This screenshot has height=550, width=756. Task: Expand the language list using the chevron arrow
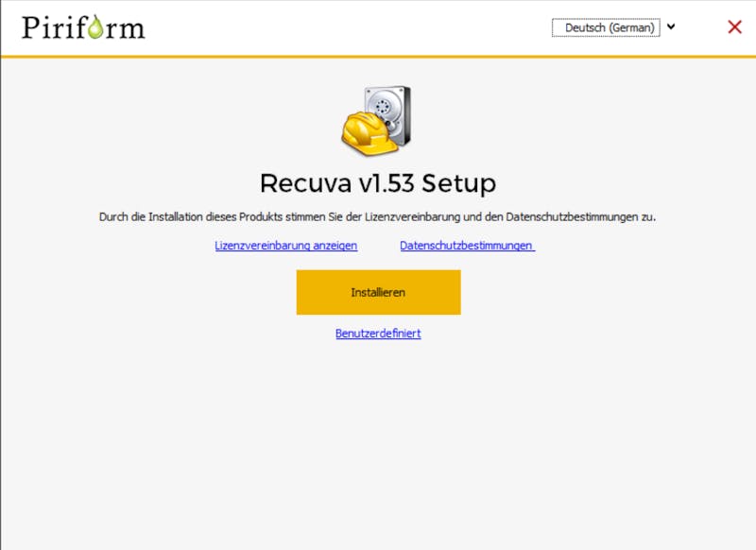click(671, 27)
